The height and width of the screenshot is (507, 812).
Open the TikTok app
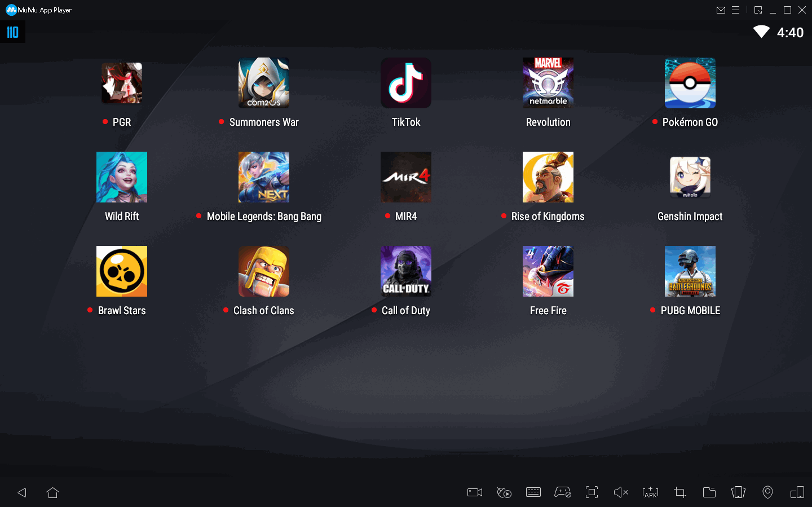click(x=406, y=83)
